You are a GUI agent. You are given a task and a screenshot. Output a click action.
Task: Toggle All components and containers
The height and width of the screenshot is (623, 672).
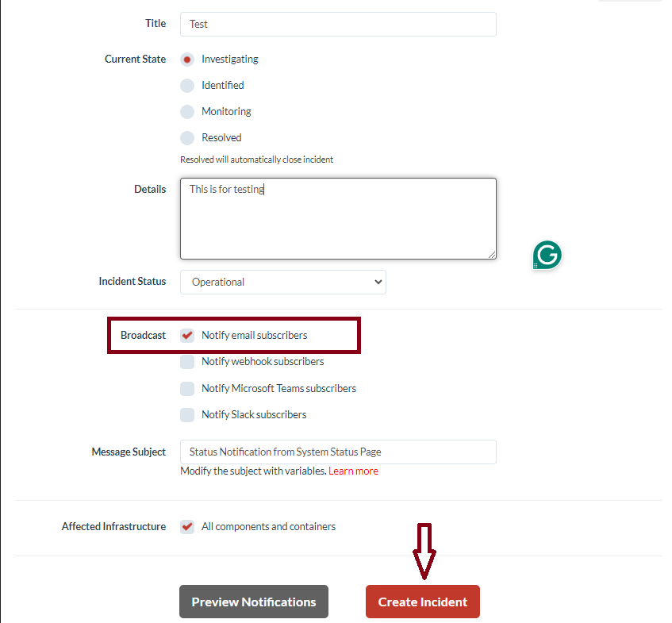[186, 526]
